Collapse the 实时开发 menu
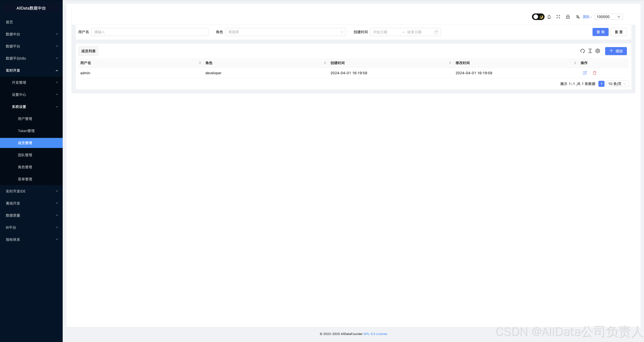The height and width of the screenshot is (342, 644). point(31,70)
